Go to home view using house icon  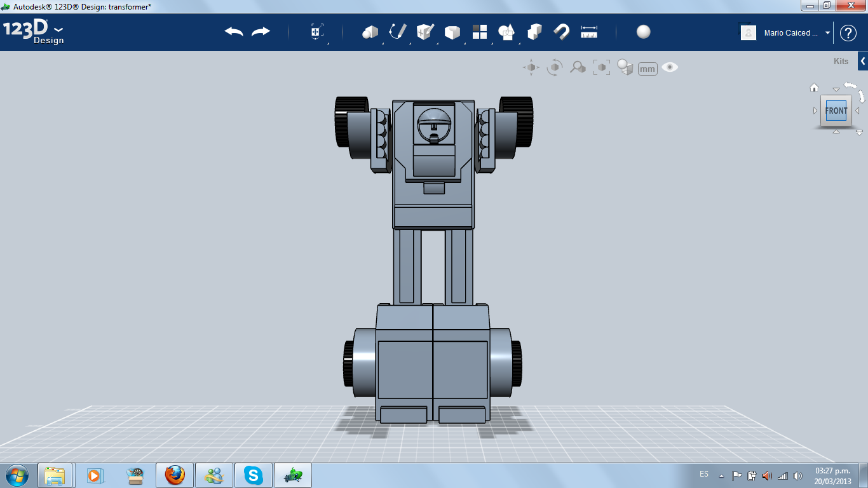pos(814,88)
